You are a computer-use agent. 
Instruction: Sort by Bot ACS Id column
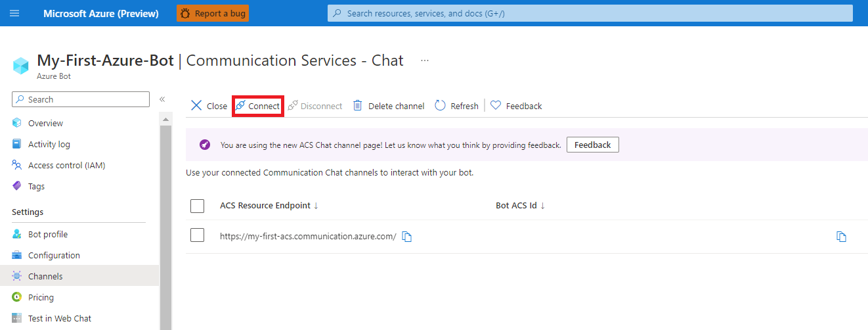(521, 205)
